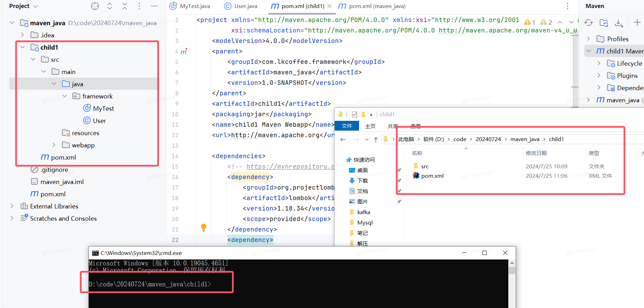The height and width of the screenshot is (308, 644).
Task: Select the resources folder
Action: pyautogui.click(x=80, y=133)
